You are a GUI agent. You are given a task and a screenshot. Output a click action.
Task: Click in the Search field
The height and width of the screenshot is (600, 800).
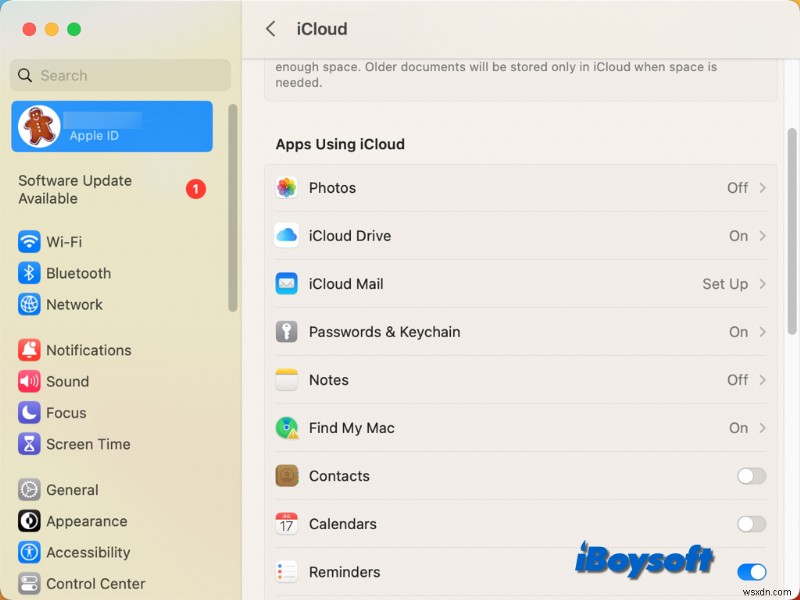120,76
